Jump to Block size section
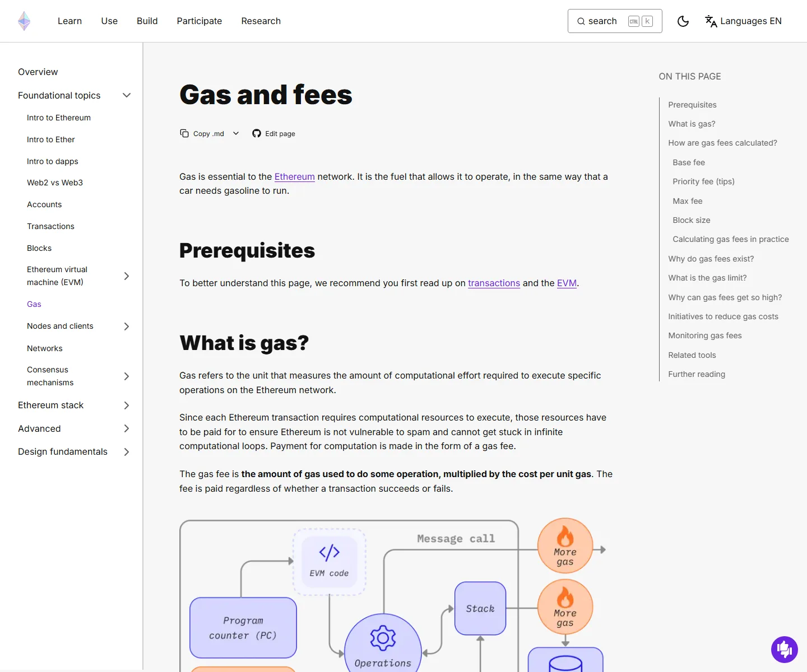Viewport: 807px width, 672px height. (x=691, y=220)
